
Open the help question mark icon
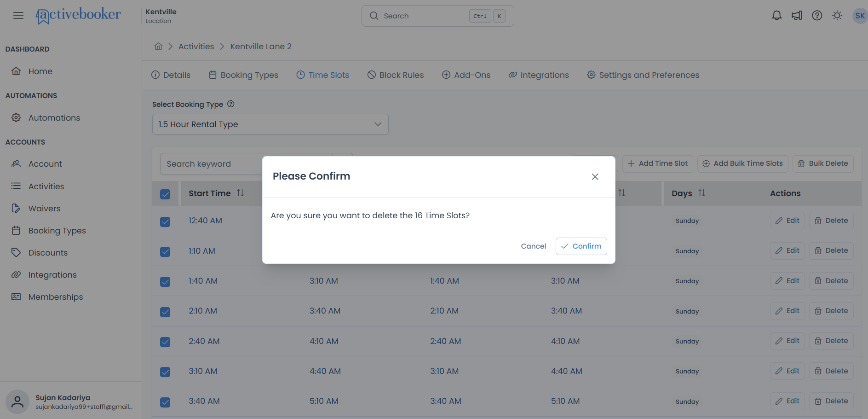tap(817, 16)
